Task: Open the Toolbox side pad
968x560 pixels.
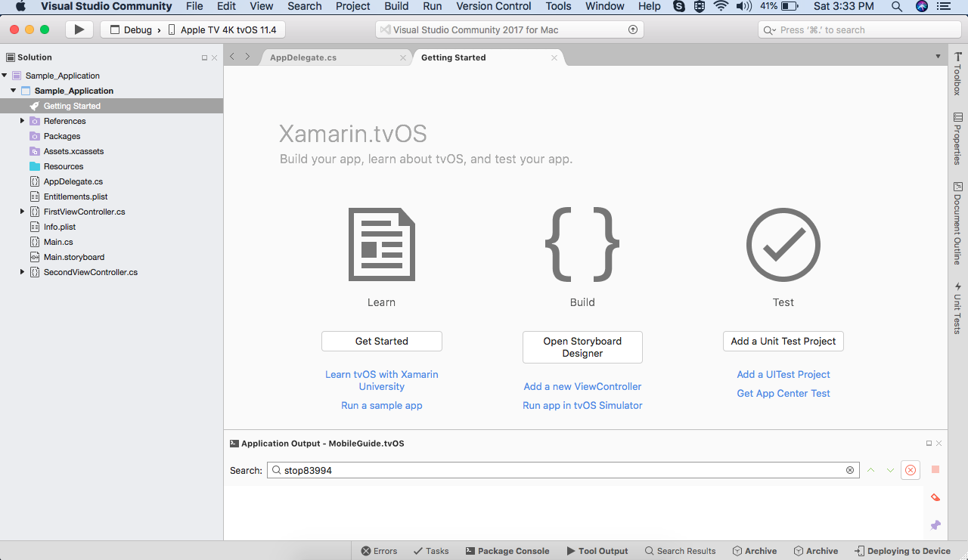Action: coord(957,73)
